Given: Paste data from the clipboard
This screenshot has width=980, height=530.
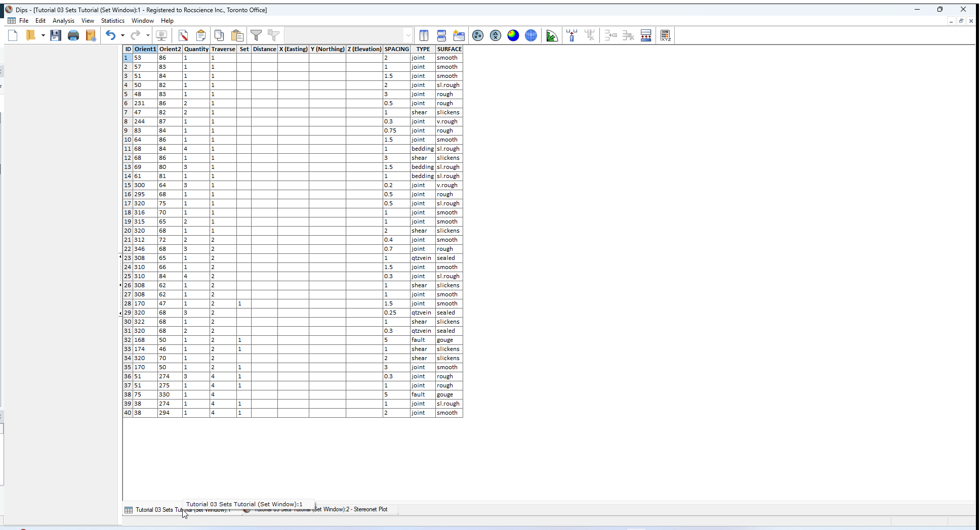Looking at the screenshot, I should point(236,35).
